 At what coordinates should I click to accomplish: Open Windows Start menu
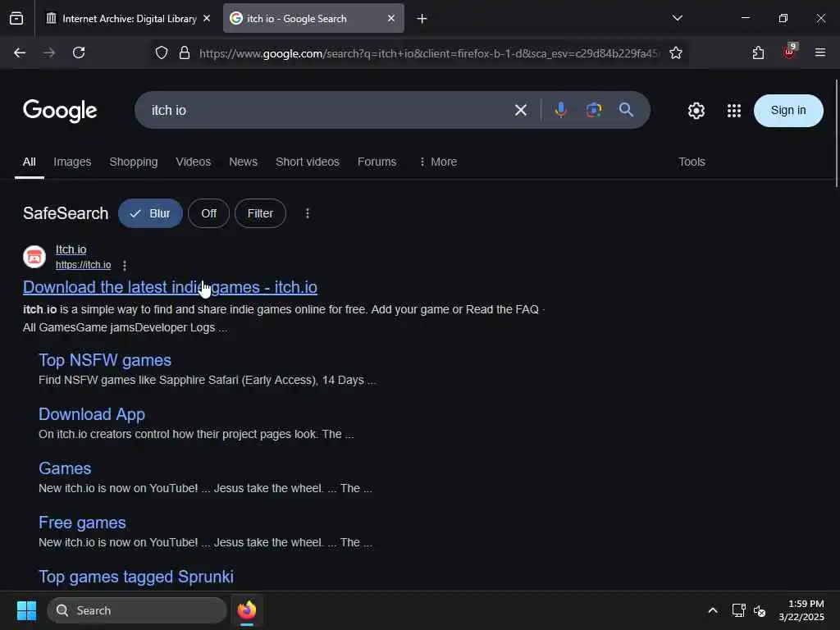26,610
